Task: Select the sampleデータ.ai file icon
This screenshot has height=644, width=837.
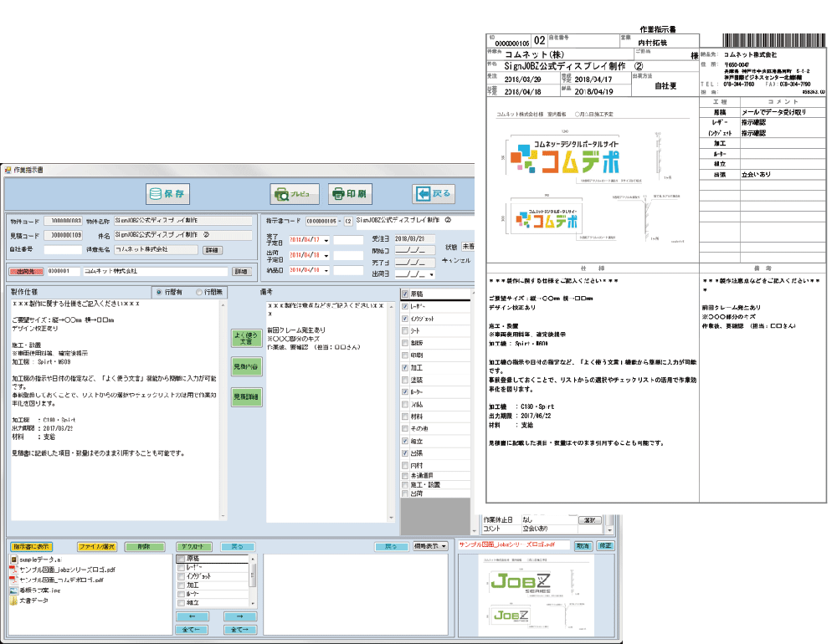Action: pos(14,560)
